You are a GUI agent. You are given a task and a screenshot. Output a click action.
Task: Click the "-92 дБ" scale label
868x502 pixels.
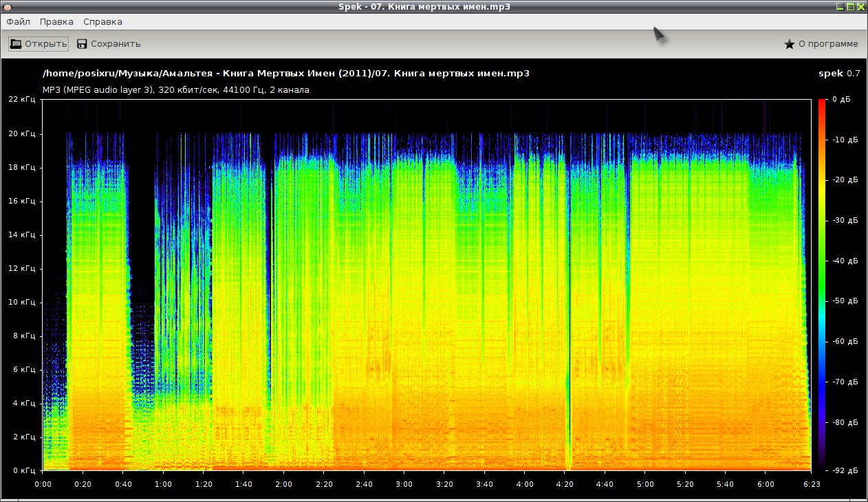click(x=845, y=470)
